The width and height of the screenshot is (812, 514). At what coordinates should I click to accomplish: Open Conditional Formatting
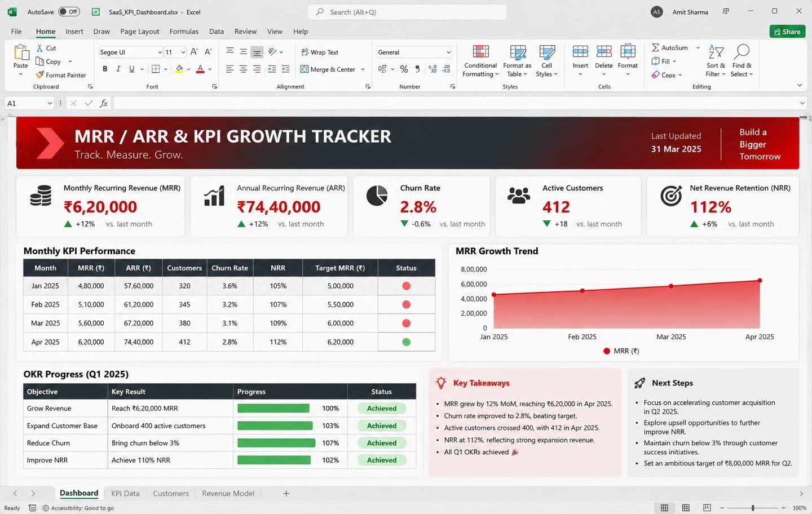pos(480,61)
